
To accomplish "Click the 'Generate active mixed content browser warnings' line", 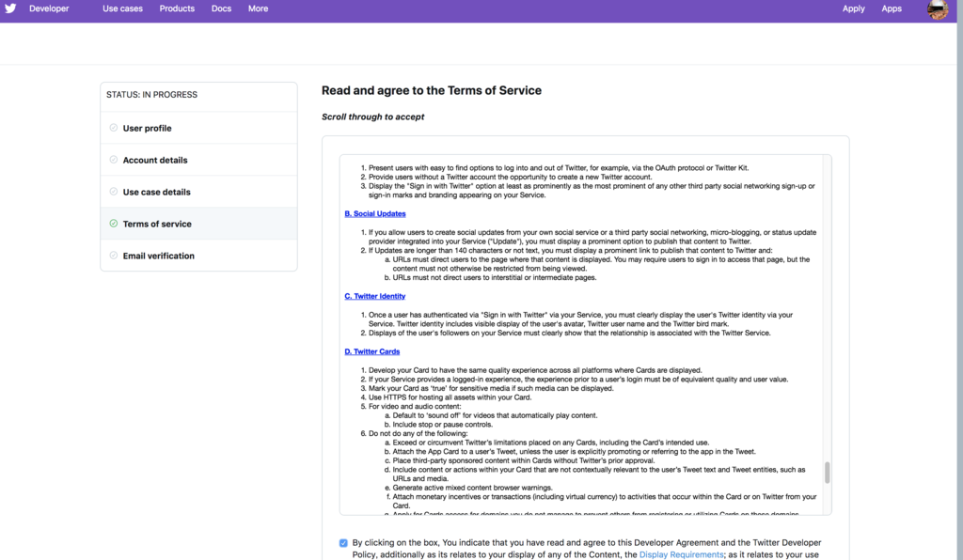I will 472,488.
